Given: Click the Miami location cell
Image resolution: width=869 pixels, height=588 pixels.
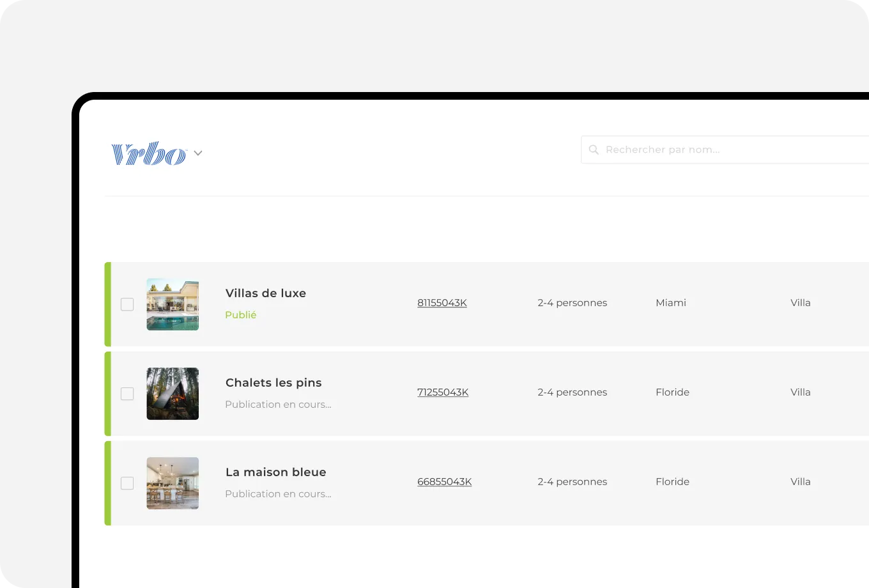Looking at the screenshot, I should 671,303.
